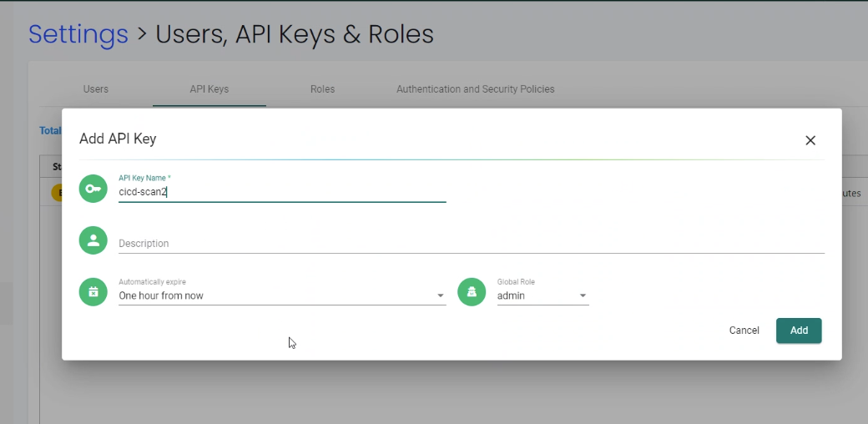Click the Global Role icon left of admin
868x424 pixels.
472,292
